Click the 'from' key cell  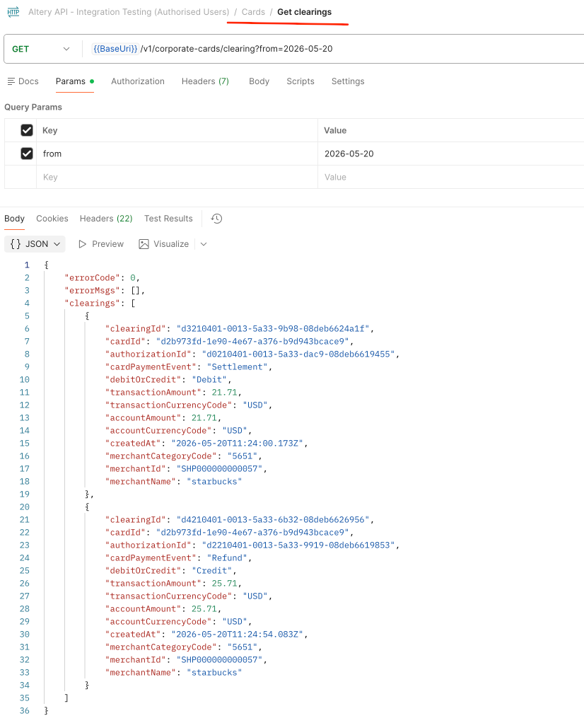(177, 154)
